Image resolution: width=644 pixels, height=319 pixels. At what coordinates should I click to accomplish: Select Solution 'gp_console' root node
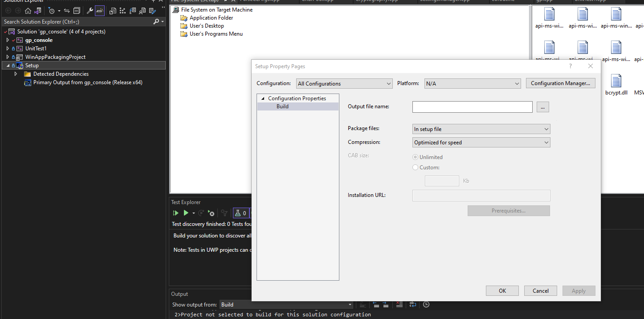pos(61,32)
